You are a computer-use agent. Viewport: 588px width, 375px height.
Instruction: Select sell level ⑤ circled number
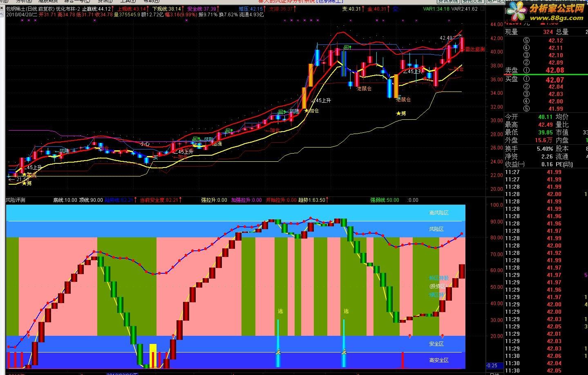pyautogui.click(x=526, y=40)
